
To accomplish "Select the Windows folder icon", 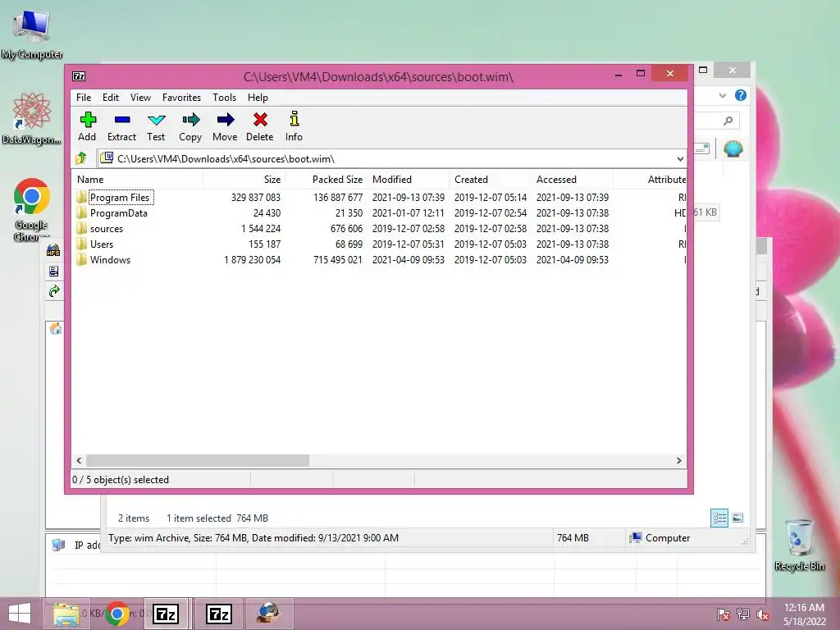I will (81, 259).
